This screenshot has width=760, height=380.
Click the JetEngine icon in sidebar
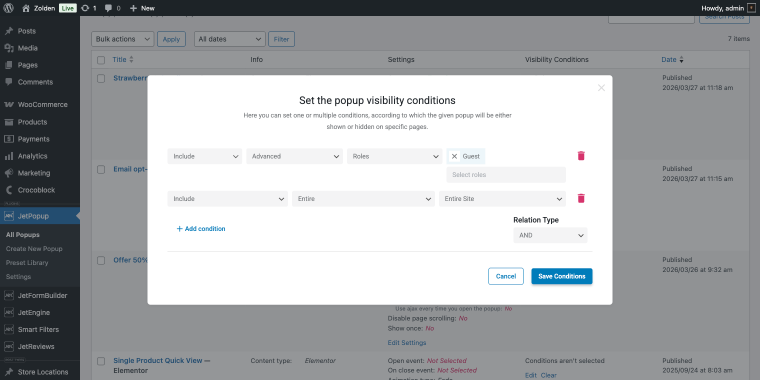pyautogui.click(x=9, y=313)
